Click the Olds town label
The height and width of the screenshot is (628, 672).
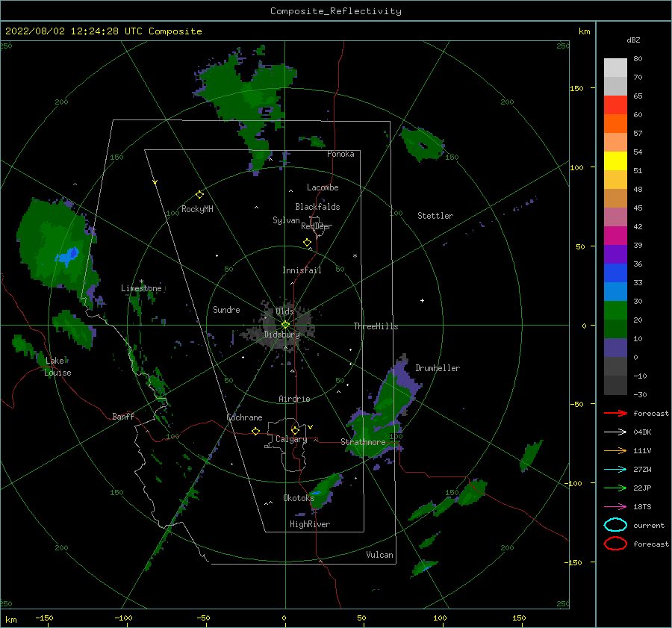pyautogui.click(x=284, y=311)
